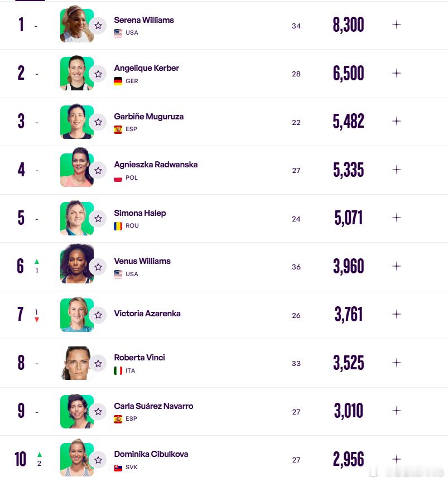Click the Spanish flag under Carla Suárez Navarro

point(118,418)
